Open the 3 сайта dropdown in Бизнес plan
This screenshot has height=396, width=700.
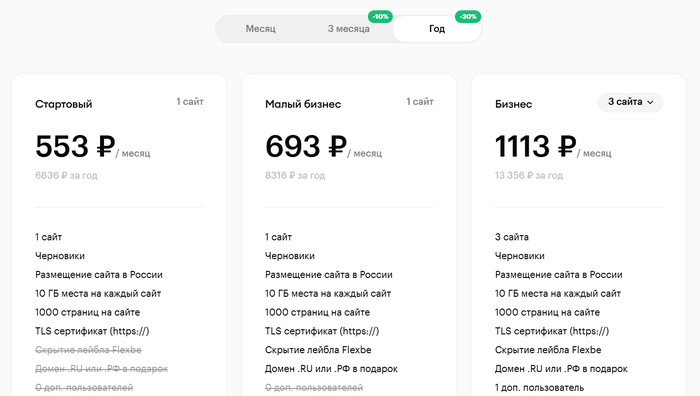pos(630,102)
